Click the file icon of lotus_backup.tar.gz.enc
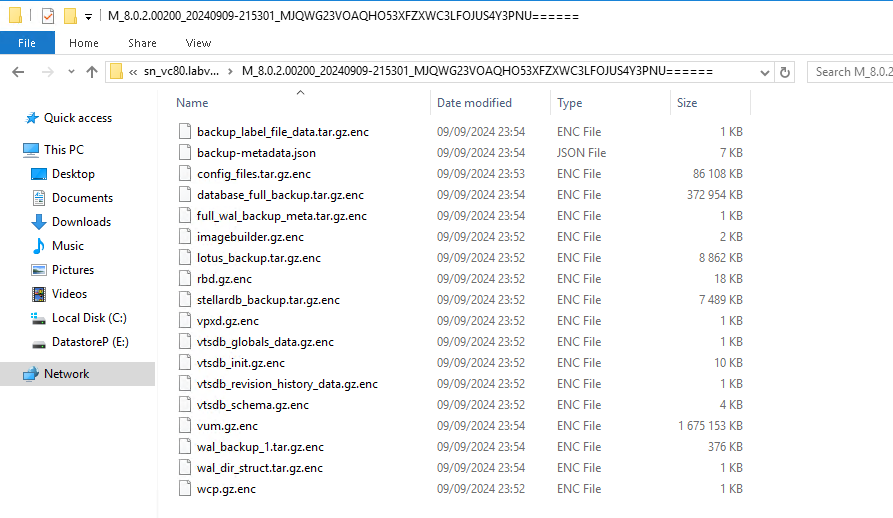The image size is (893, 518). [185, 258]
